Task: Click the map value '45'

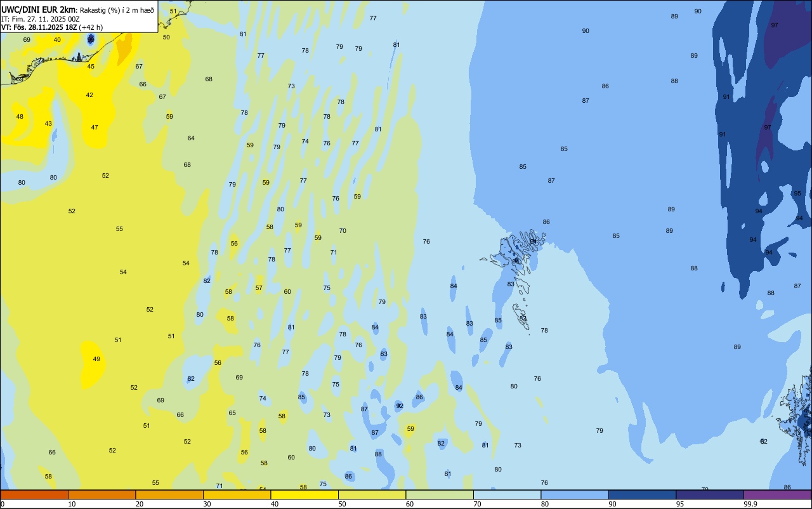Action: tap(91, 67)
